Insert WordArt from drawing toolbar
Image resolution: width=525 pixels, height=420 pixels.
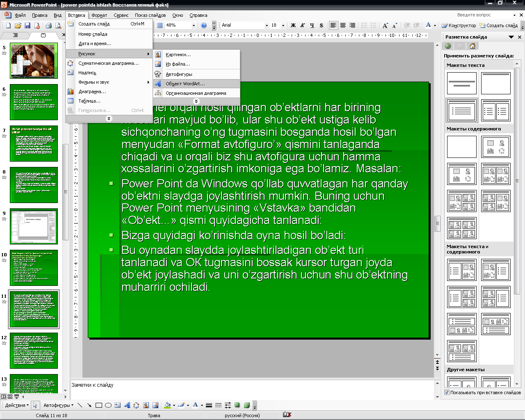point(127,405)
